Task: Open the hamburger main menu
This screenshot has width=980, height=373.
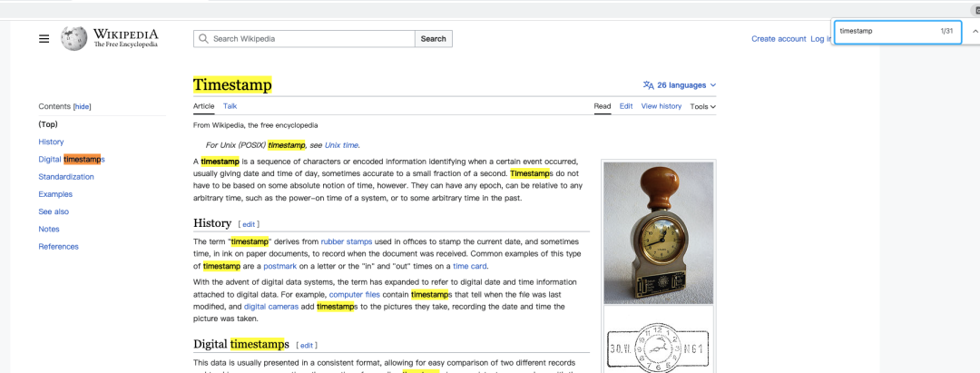Action: (44, 39)
